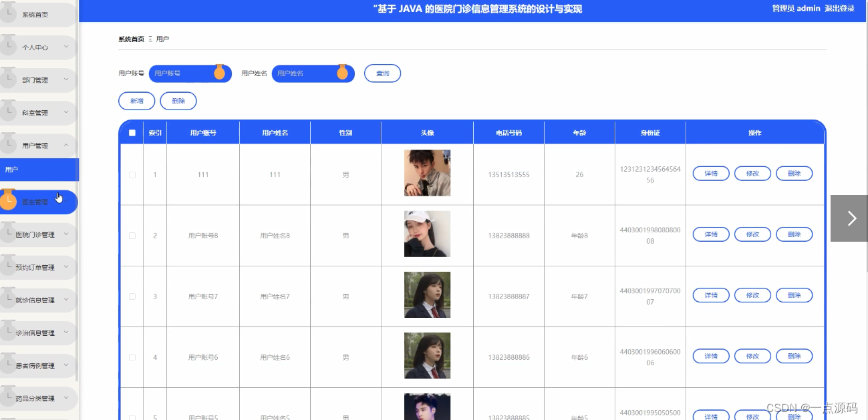868x420 pixels.
Task: Click the next arrow on right edge
Action: 851,218
